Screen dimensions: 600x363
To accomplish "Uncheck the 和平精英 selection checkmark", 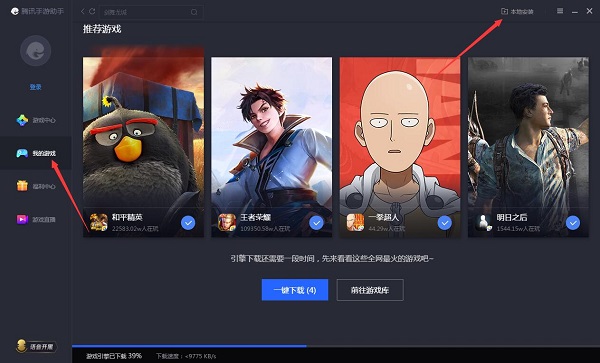I will point(188,223).
